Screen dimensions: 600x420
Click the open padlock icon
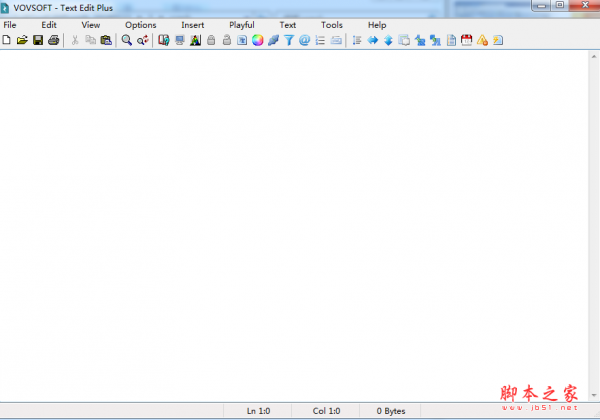click(x=227, y=40)
